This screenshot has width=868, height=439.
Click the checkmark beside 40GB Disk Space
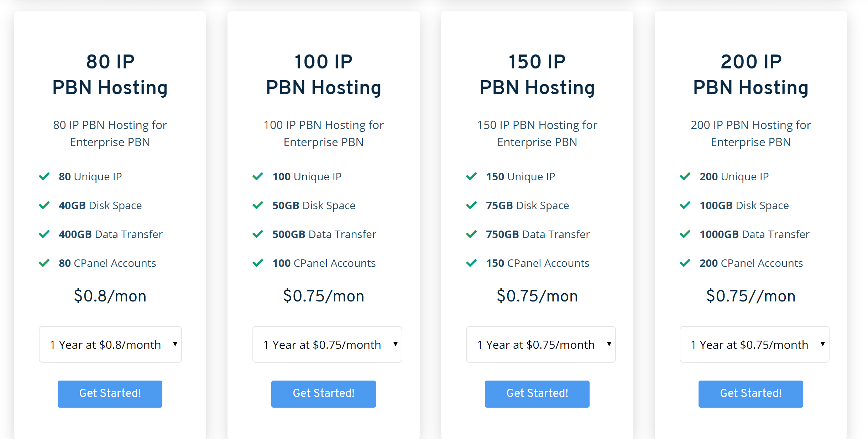44,205
